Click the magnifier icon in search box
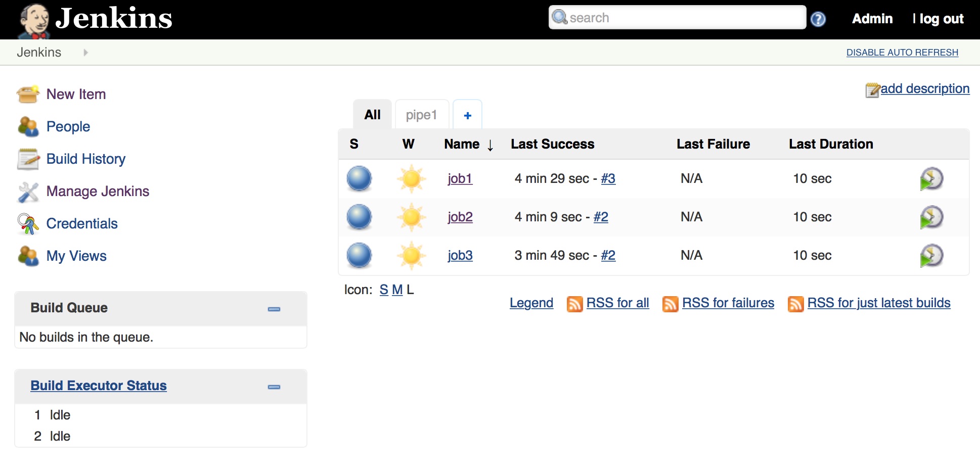 click(x=560, y=17)
